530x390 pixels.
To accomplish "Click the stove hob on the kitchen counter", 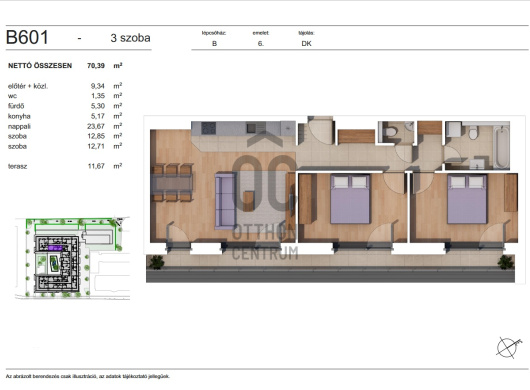I will [x=209, y=128].
